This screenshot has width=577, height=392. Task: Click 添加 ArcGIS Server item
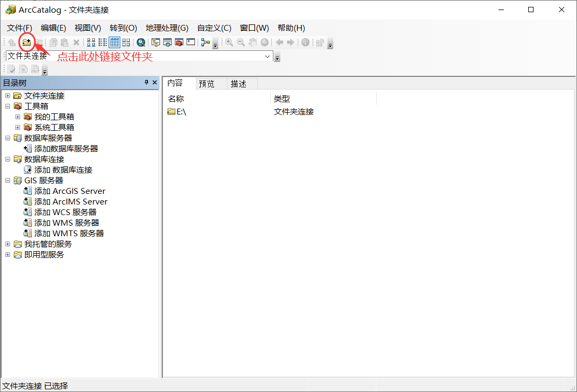coord(65,191)
